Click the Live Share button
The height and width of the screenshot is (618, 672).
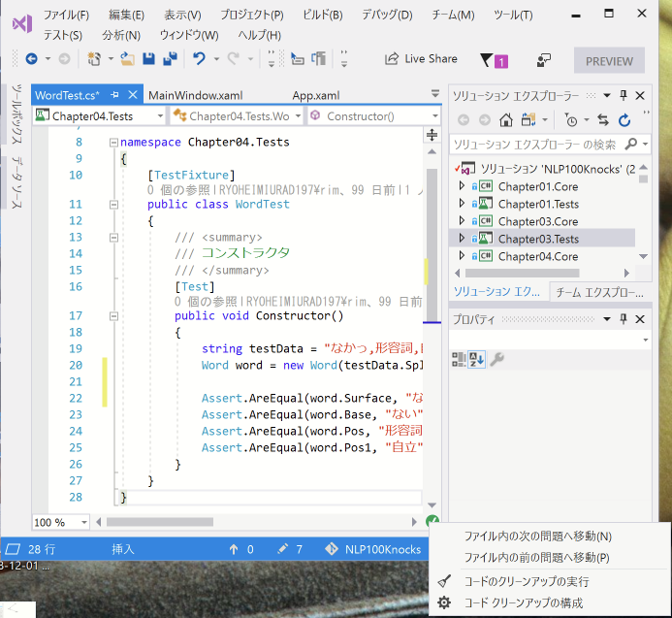coord(421,59)
